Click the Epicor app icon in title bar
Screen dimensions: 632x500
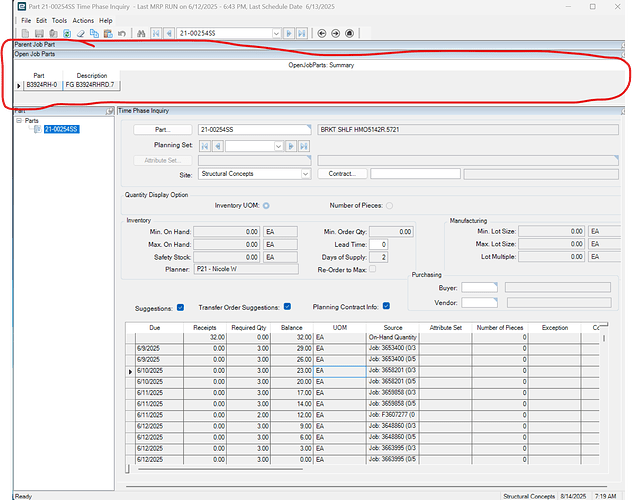pyautogui.click(x=22, y=6)
